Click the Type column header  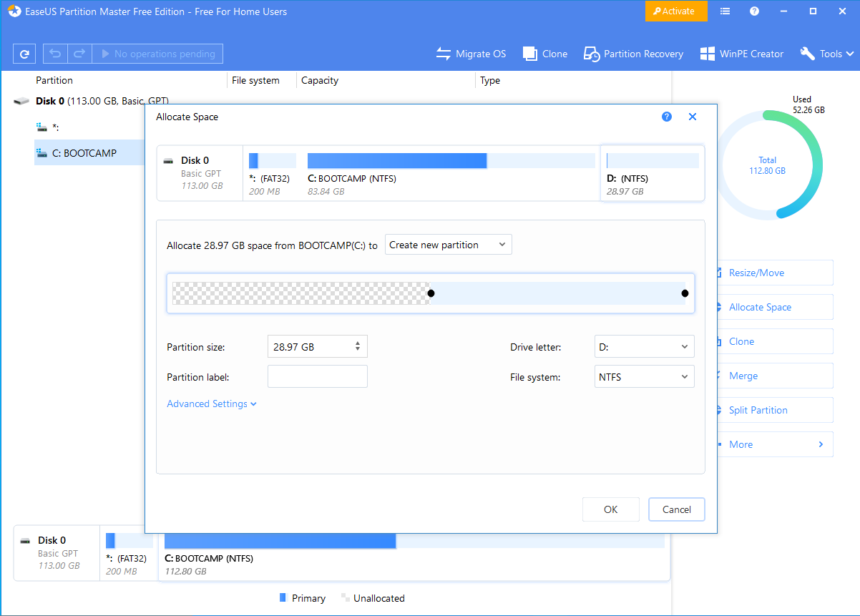[x=490, y=81]
